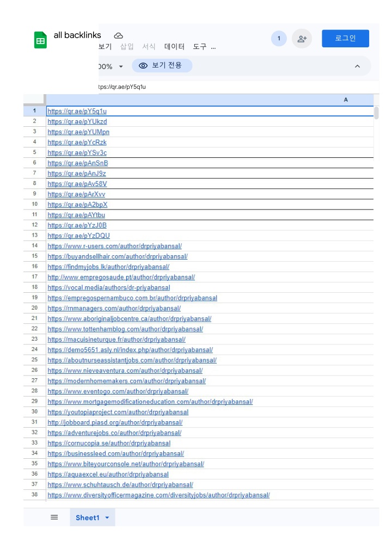This screenshot has height=554, width=392.
Task: Open link https://qr.ae/pYUMpn
Action: (x=78, y=132)
